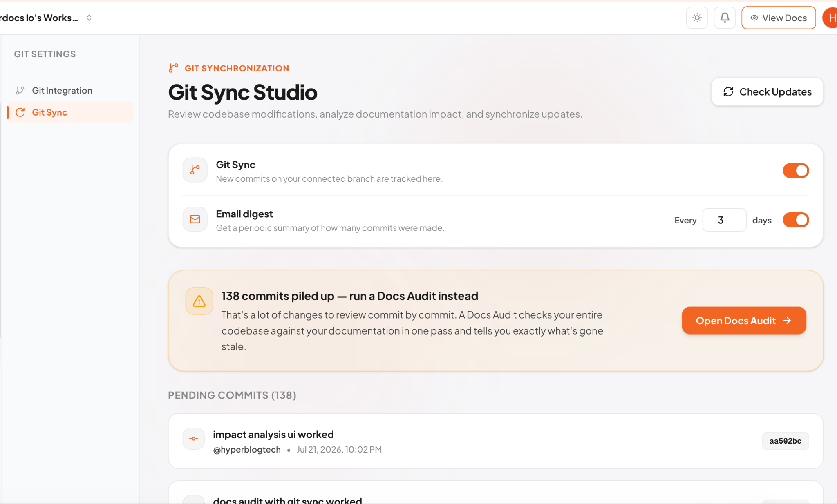
Task: Click the @hyperblogtech author name
Action: 247,450
